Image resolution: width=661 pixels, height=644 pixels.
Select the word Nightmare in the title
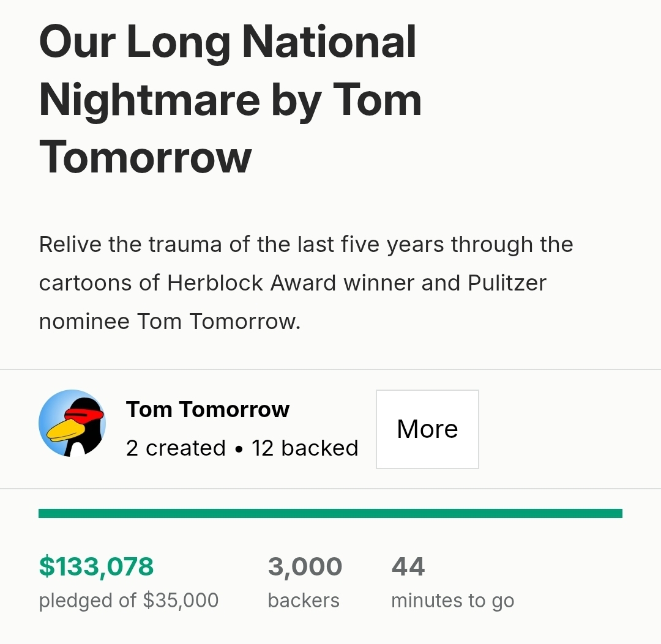point(150,100)
